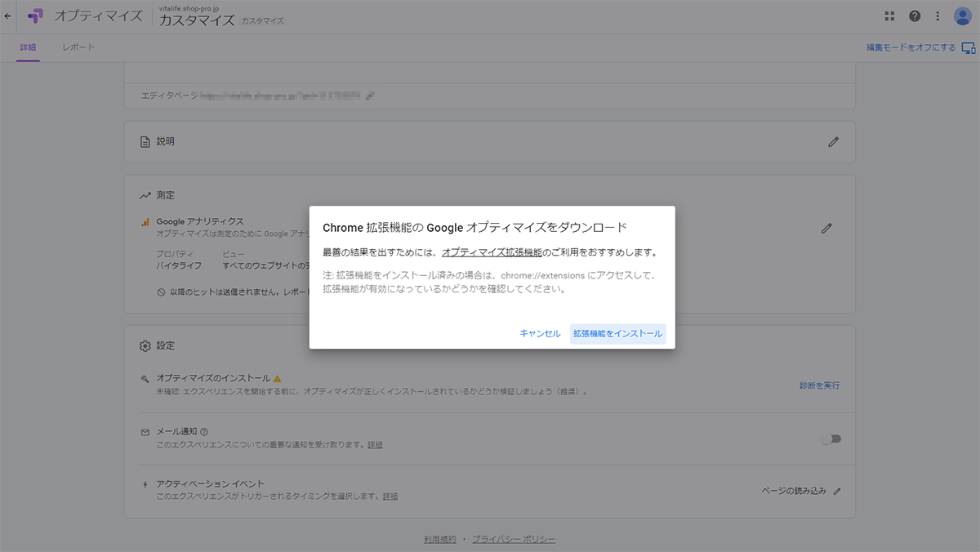Click the help icon beside メール通知
This screenshot has height=552, width=980.
204,432
